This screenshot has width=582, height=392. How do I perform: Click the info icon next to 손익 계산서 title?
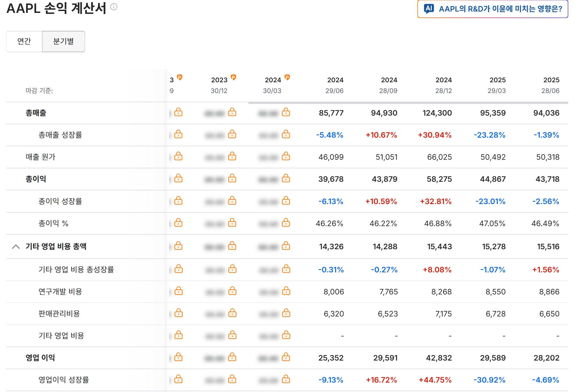click(x=114, y=7)
